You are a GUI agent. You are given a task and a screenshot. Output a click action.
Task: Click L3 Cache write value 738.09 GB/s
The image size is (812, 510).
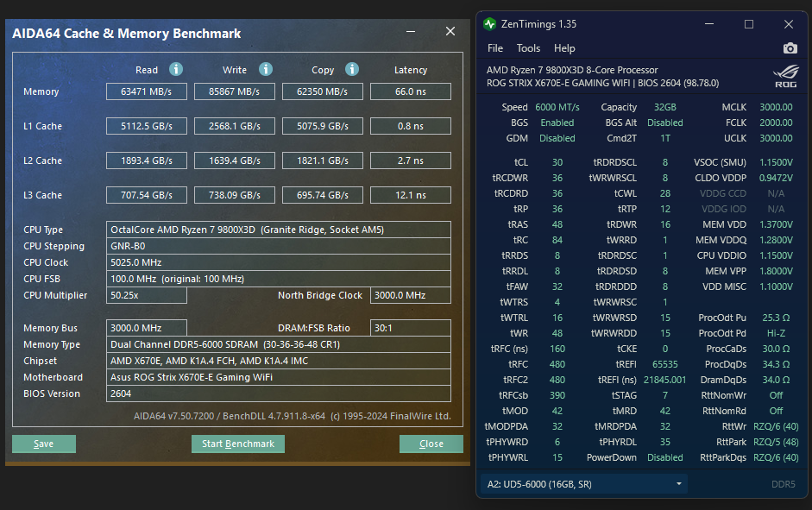tap(235, 195)
